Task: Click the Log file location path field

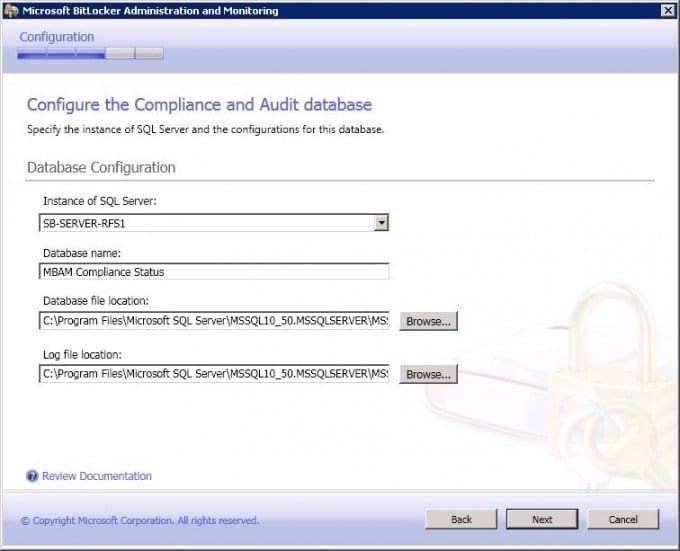Action: [214, 374]
